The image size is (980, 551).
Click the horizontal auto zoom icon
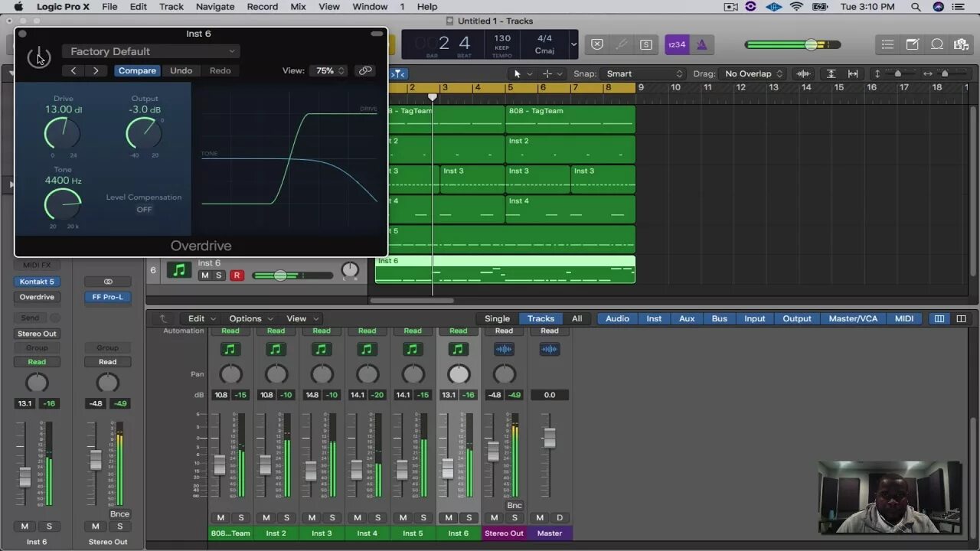[853, 73]
